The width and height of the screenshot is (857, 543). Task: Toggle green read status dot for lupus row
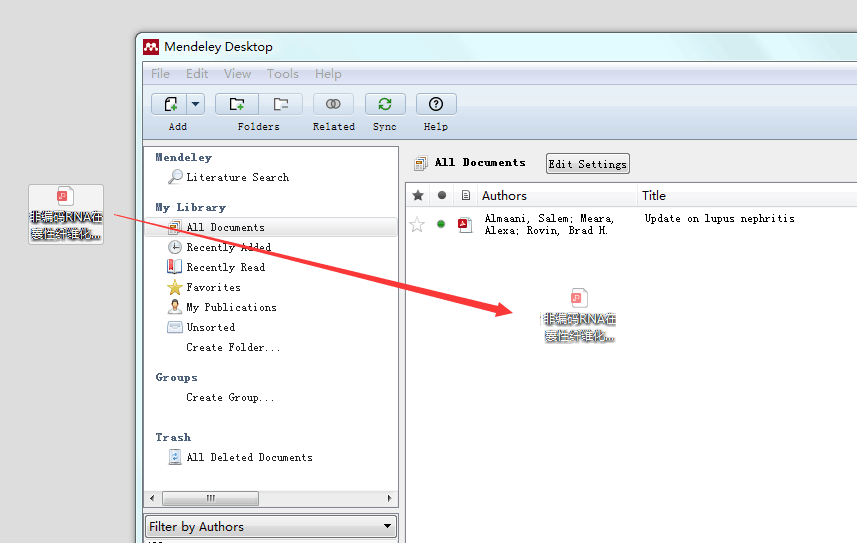pyautogui.click(x=441, y=224)
